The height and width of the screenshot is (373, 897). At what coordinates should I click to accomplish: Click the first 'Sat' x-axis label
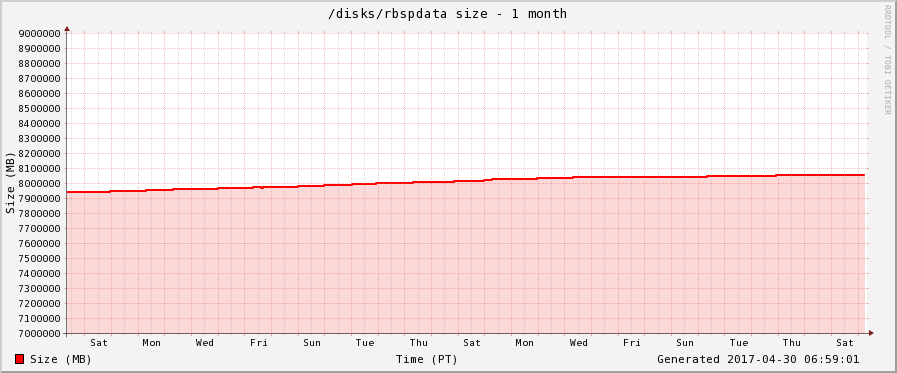coord(98,343)
